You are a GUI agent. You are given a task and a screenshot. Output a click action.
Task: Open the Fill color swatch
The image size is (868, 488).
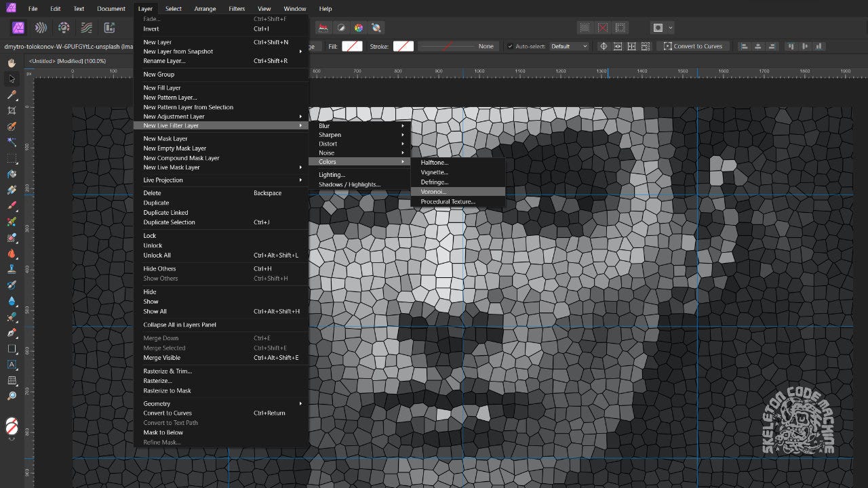click(352, 46)
